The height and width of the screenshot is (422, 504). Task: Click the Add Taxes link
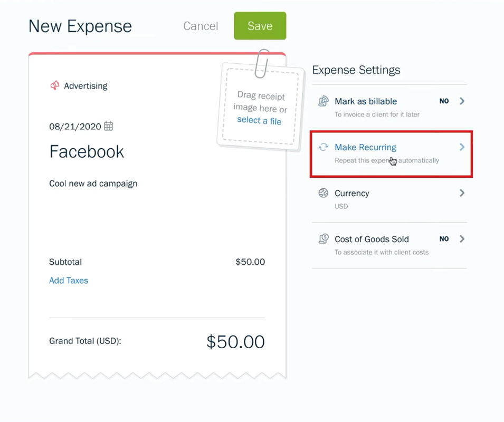coord(69,281)
